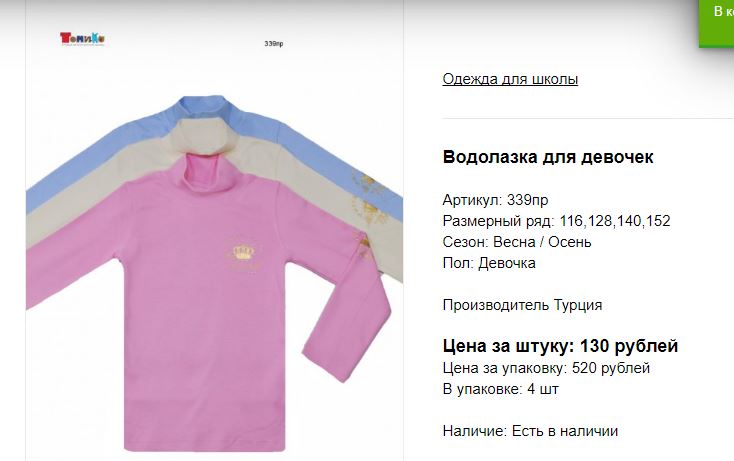Click the 'Цена за упаковку: 520 рублей' line

click(x=546, y=368)
